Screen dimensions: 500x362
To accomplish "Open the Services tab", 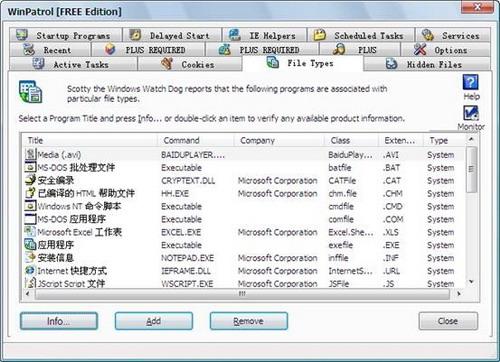I will 453,35.
